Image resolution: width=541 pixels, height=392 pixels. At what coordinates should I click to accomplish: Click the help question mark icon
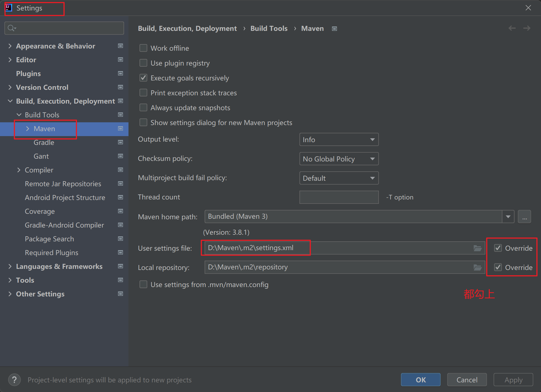coord(14,380)
